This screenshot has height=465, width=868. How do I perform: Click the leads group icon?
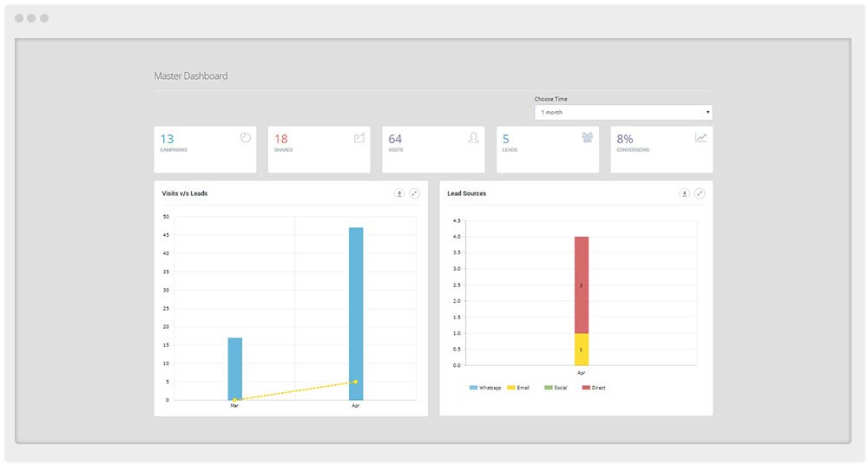588,137
